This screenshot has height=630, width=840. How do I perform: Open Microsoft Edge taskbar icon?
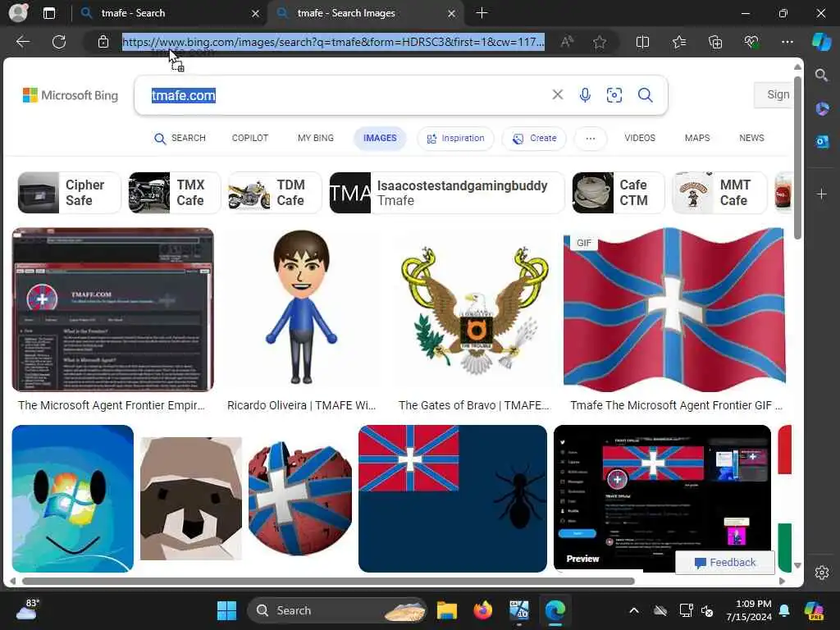coord(555,610)
